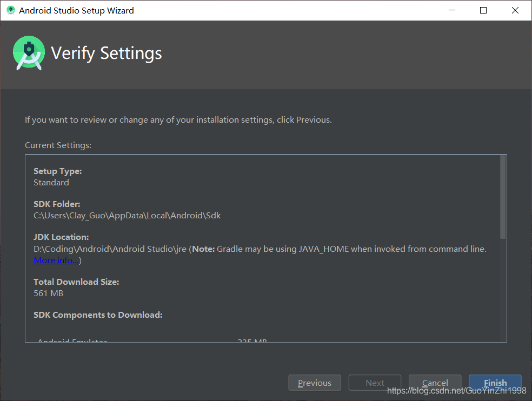Click the 'Total Download Size:' label

76,282
